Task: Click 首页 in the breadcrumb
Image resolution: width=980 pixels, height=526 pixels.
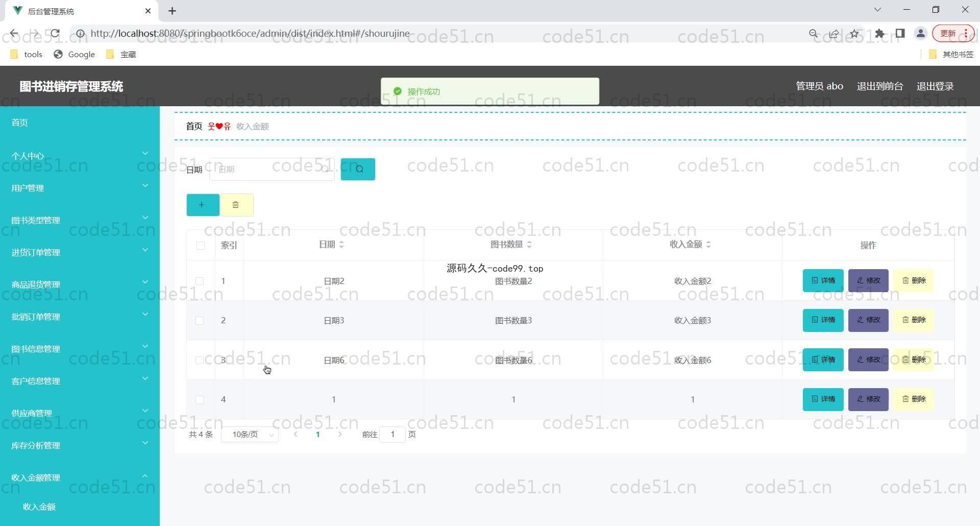Action: pos(194,126)
